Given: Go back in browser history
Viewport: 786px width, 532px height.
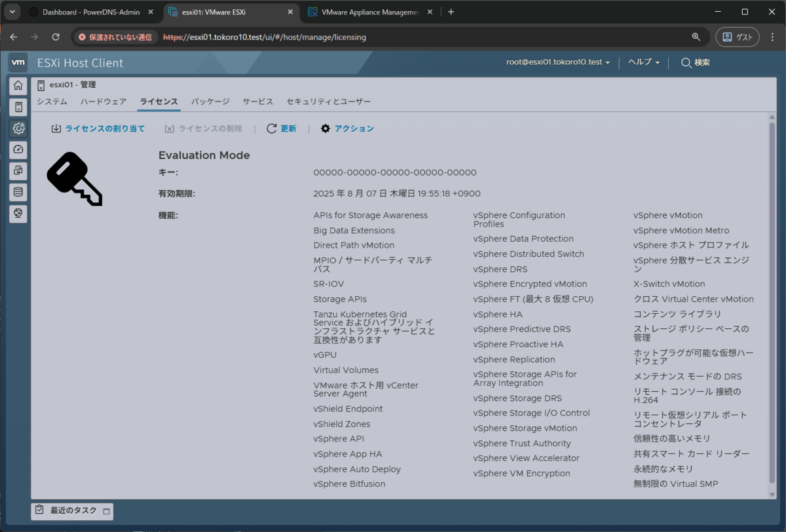Looking at the screenshot, I should pyautogui.click(x=14, y=37).
